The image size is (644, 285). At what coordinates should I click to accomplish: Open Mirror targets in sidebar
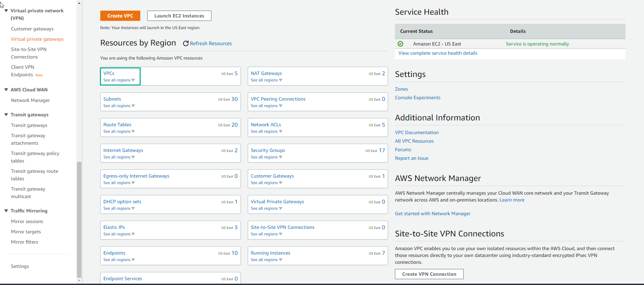coord(26,232)
